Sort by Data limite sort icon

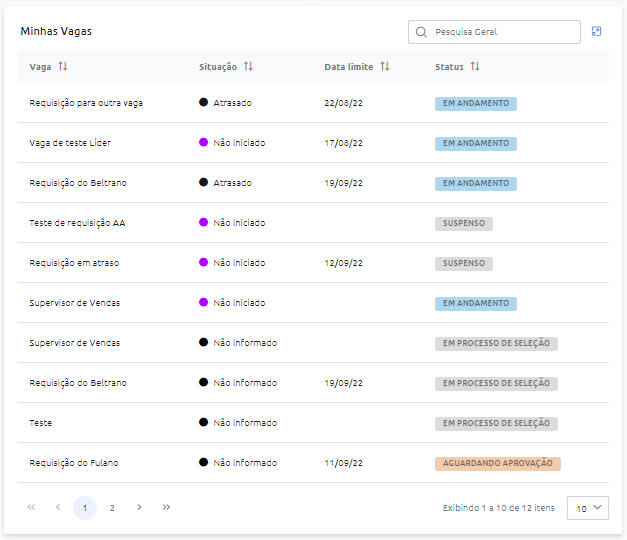[x=385, y=67]
